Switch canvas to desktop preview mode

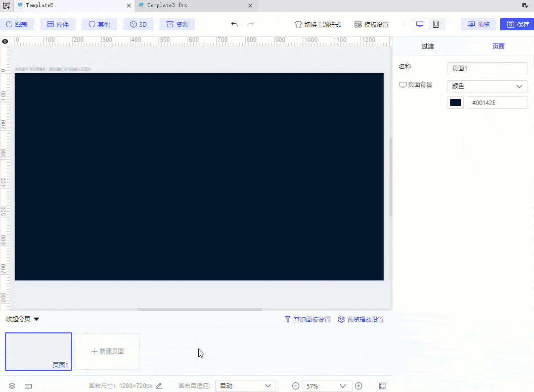tap(419, 24)
